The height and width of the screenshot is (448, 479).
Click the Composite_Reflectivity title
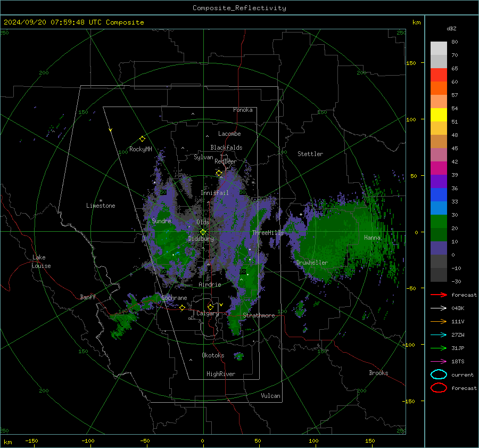pyautogui.click(x=239, y=8)
